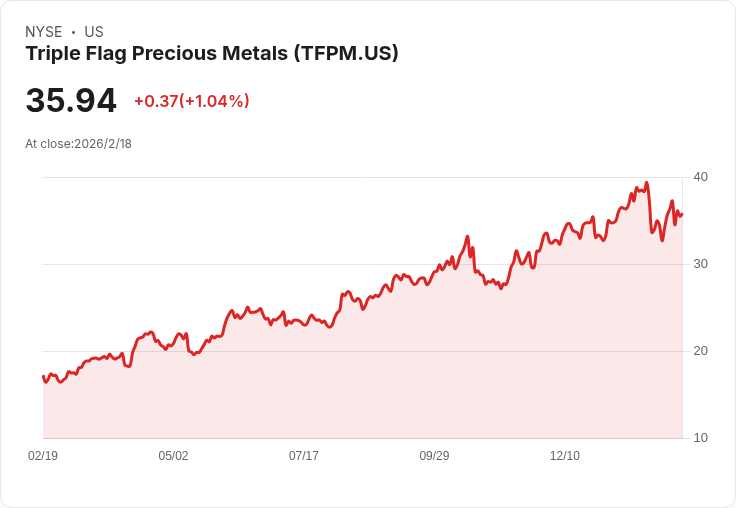The height and width of the screenshot is (508, 736).
Task: Click the At close 2026/2/18 timestamp
Action: pos(78,144)
